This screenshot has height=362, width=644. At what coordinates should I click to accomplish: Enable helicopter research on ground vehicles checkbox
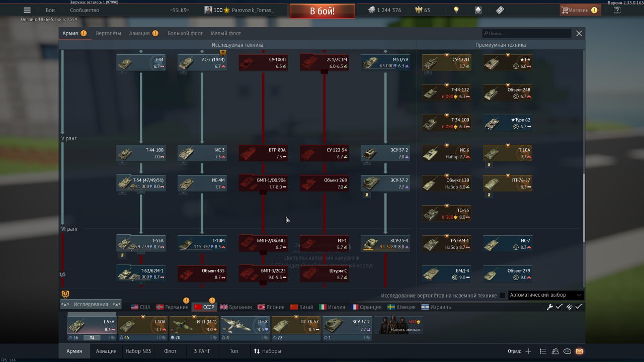(x=502, y=295)
